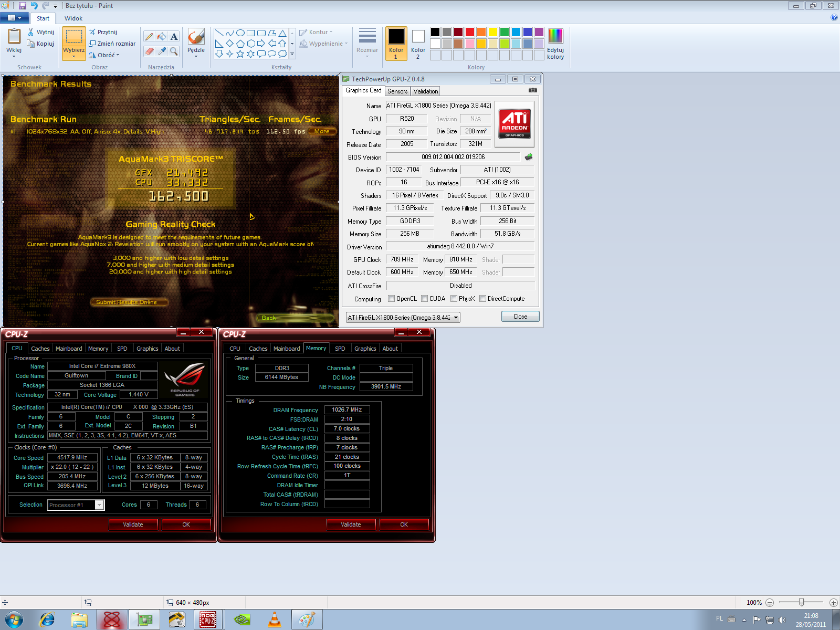
Task: Select the Pencil tool
Action: 149,36
